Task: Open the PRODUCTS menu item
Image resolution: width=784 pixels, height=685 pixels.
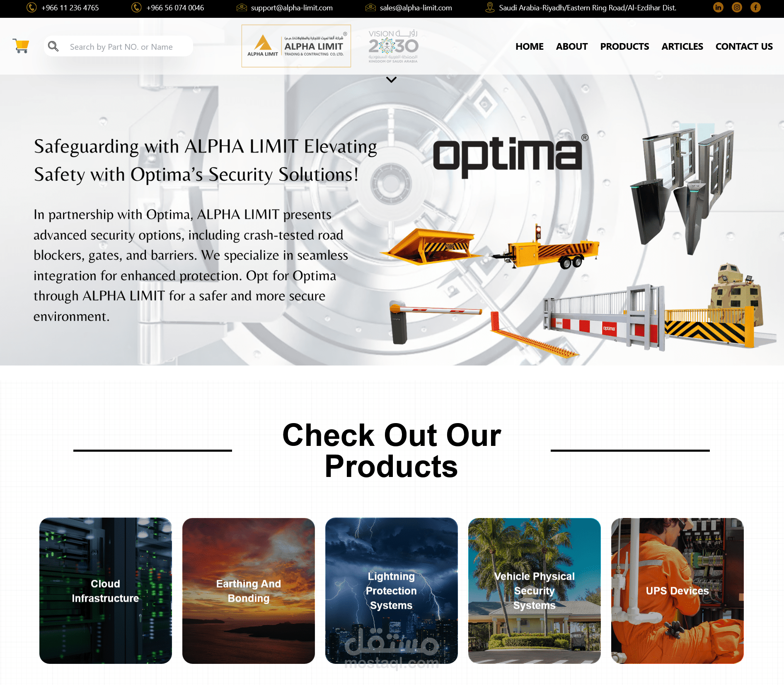Action: tap(624, 46)
